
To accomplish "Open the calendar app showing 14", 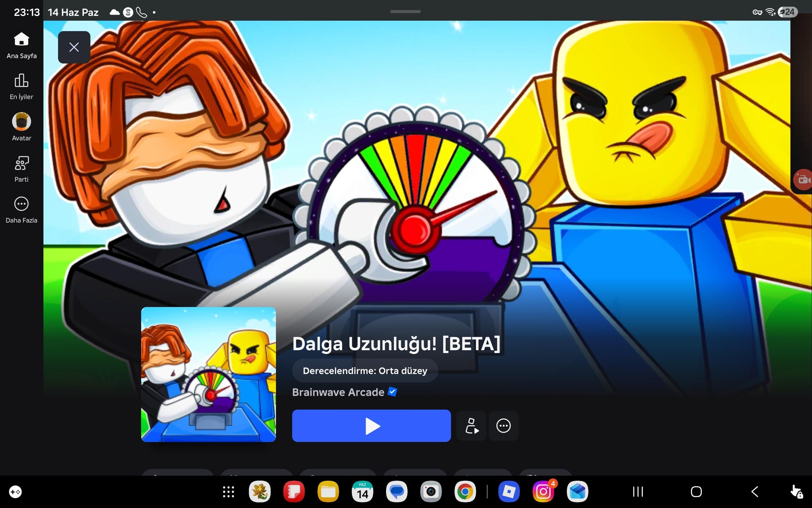I will pos(362,491).
